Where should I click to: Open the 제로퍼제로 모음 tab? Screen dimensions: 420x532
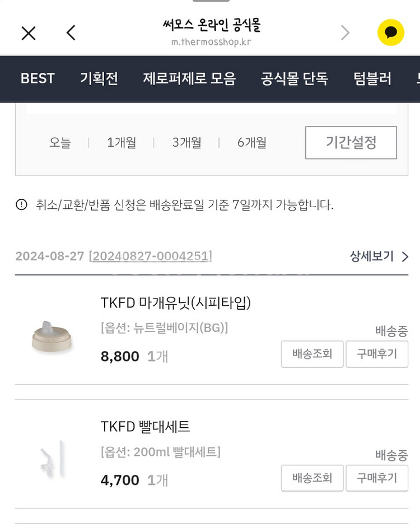(x=189, y=79)
